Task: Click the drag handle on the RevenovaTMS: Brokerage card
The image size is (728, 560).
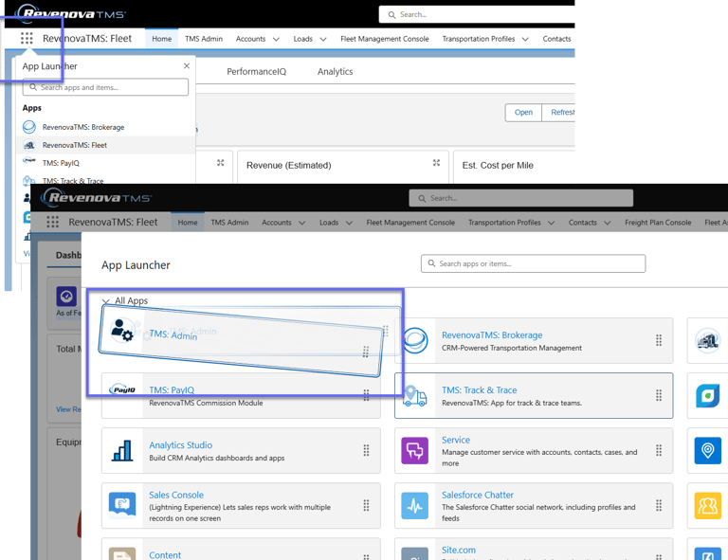Action: (659, 340)
